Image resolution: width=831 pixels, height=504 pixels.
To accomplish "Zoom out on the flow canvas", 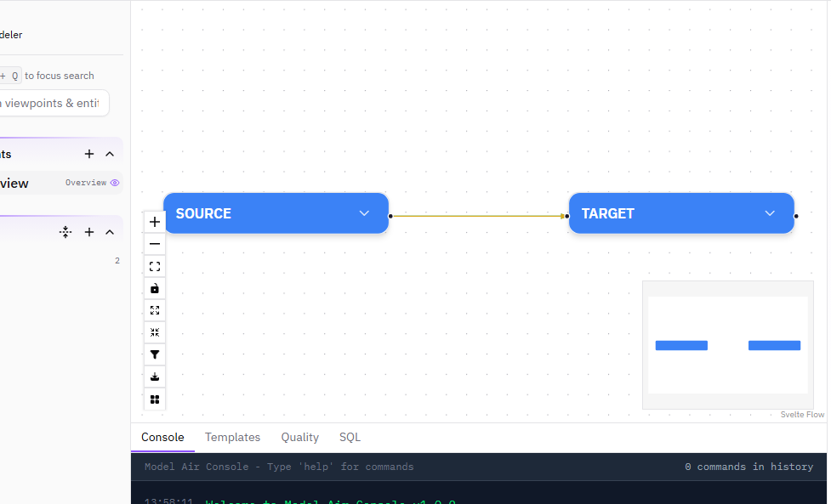I will [x=155, y=244].
